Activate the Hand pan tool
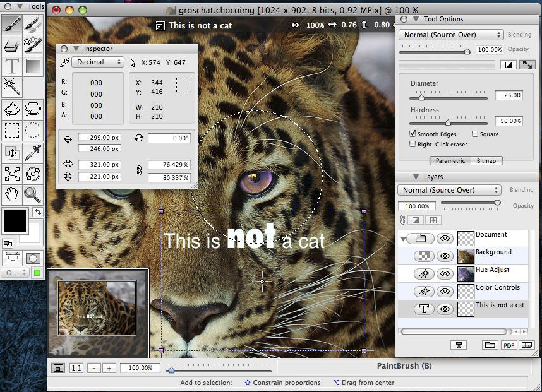 click(11, 194)
